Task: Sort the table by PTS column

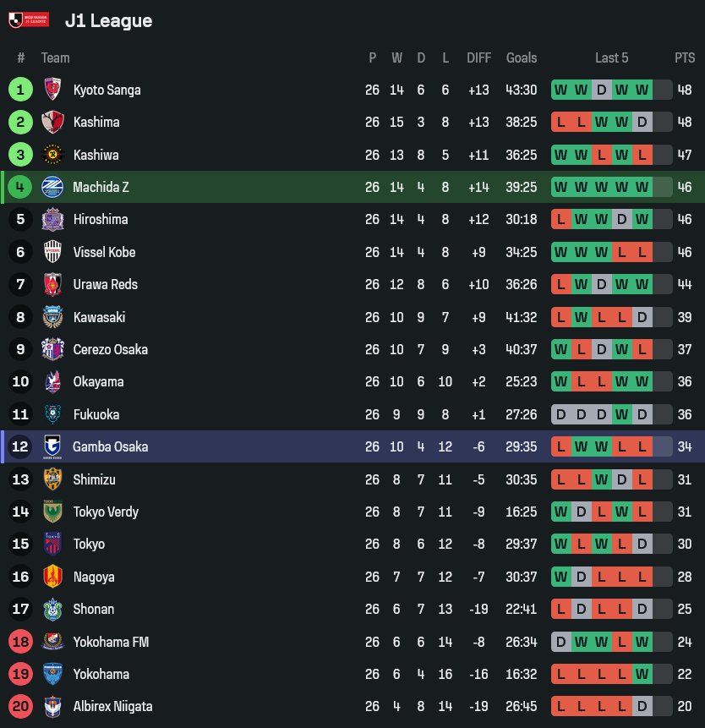Action: click(685, 57)
